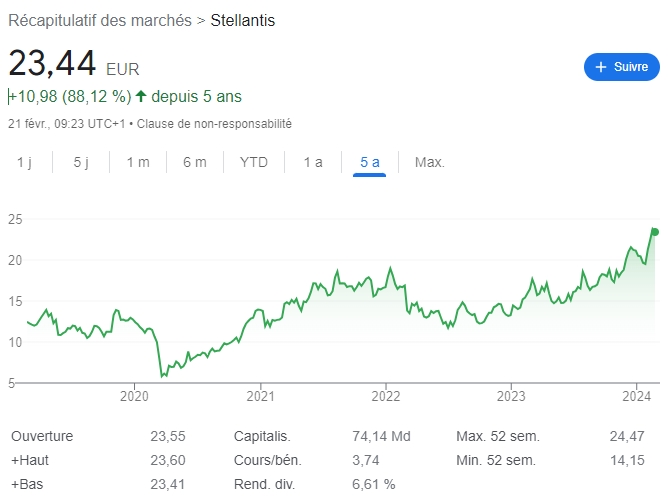This screenshot has width=671, height=503.
Task: Click the Stellantis breadcrumb title
Action: tap(243, 20)
